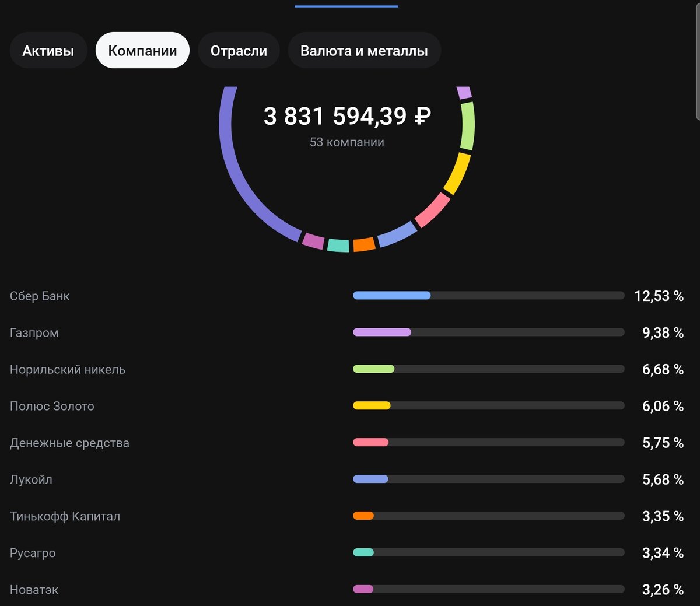The width and height of the screenshot is (700, 606).
Task: Open the Новатэк row
Action: [347, 589]
